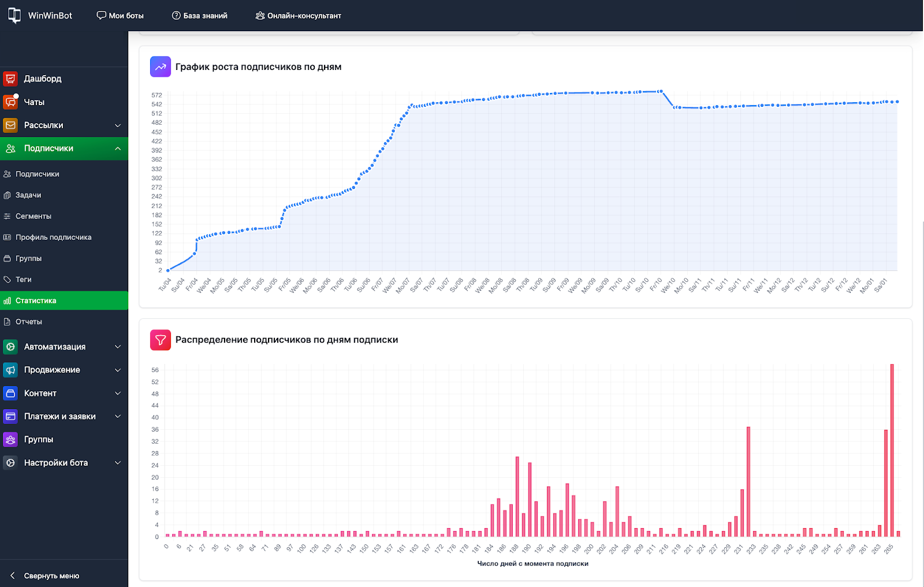The image size is (924, 587).
Task: Click the tallest bar in distribution chart
Action: (x=892, y=451)
